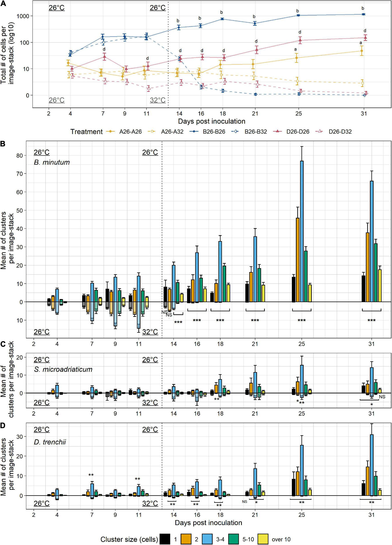Click the yellow over 10 cluster swatch
The height and width of the screenshot is (545, 392).
point(263,539)
